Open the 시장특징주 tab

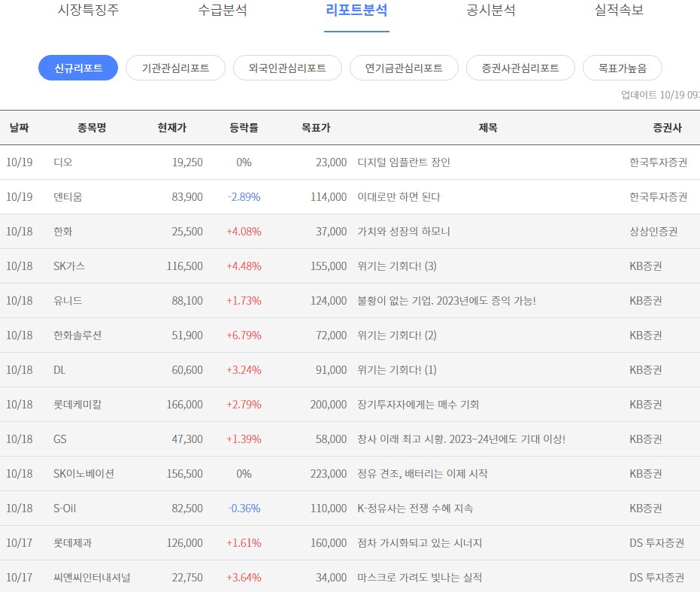pyautogui.click(x=89, y=10)
